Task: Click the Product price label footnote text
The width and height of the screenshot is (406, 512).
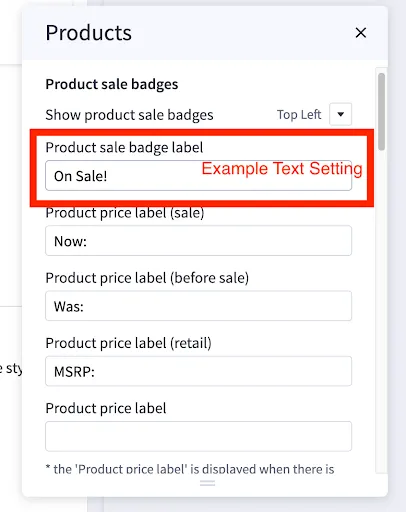Action: (x=190, y=469)
